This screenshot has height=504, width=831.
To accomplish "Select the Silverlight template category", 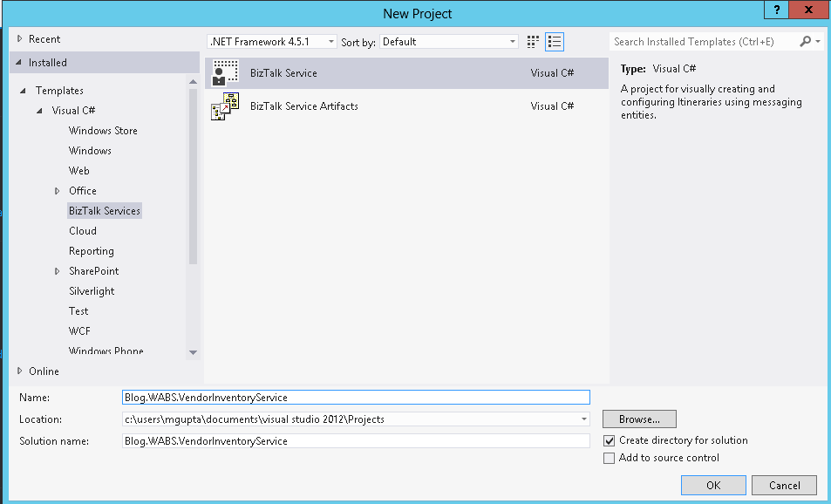I will pos(92,291).
